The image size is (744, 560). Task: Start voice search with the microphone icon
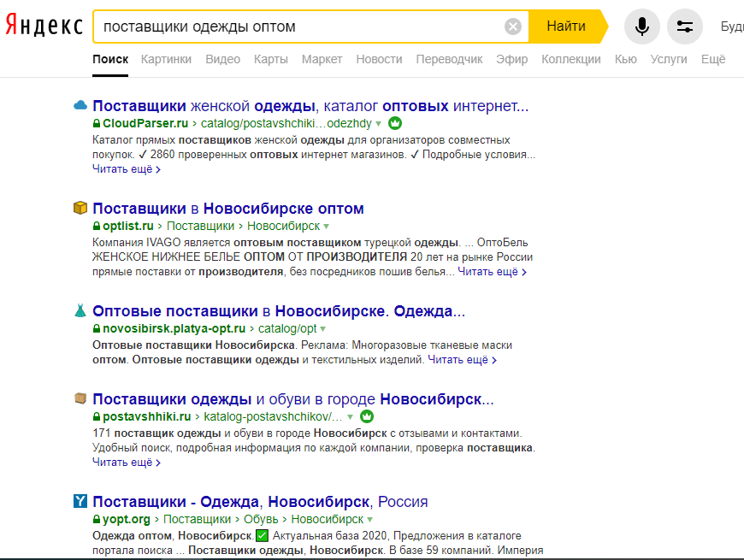641,27
